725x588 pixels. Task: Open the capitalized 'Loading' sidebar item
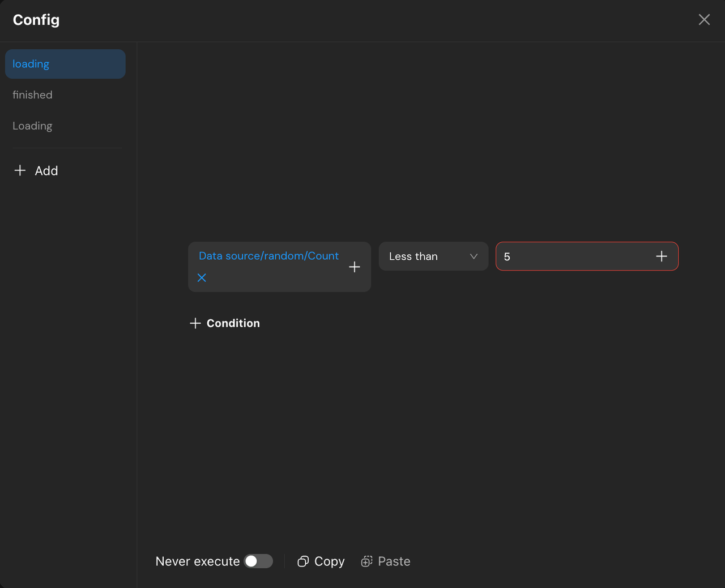coord(32,126)
